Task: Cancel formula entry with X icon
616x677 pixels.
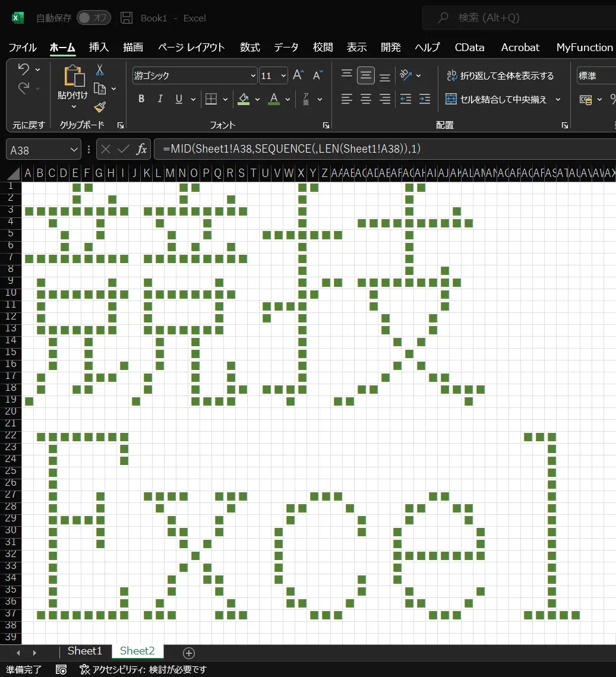Action: [105, 150]
